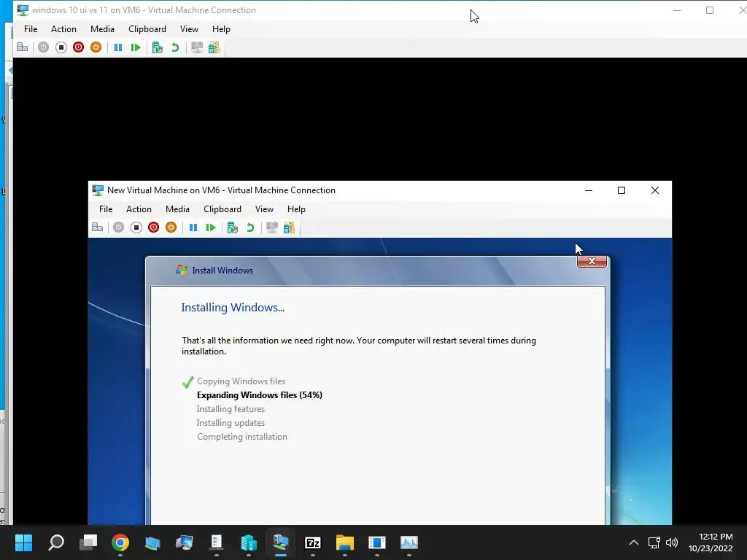Open Action menu in New Virtual Machine window
The height and width of the screenshot is (560, 747).
[x=139, y=209]
